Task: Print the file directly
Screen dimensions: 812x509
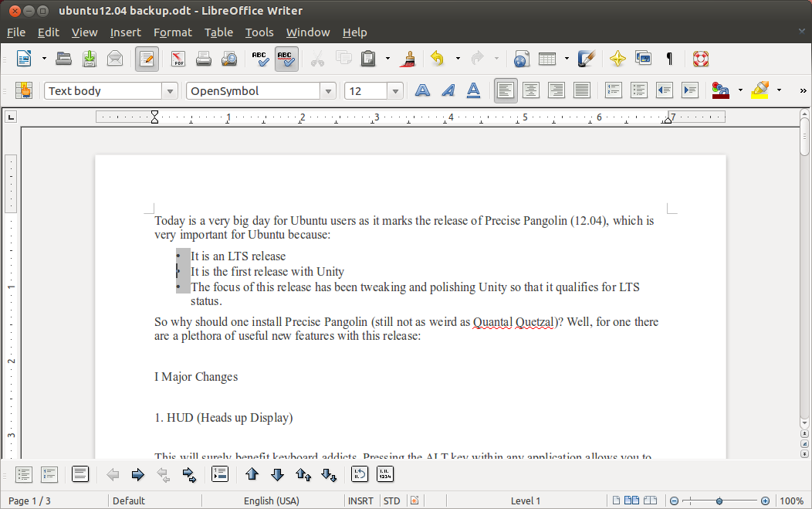Action: (x=204, y=59)
